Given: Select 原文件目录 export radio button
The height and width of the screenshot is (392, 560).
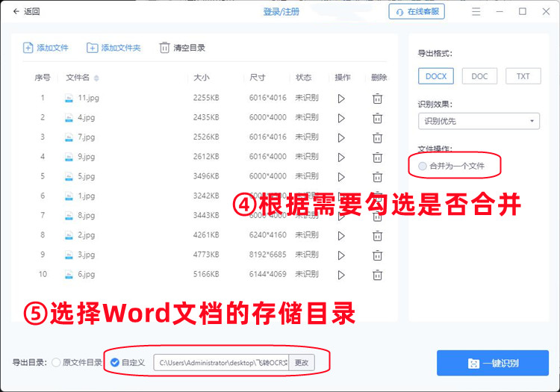Looking at the screenshot, I should (56, 362).
